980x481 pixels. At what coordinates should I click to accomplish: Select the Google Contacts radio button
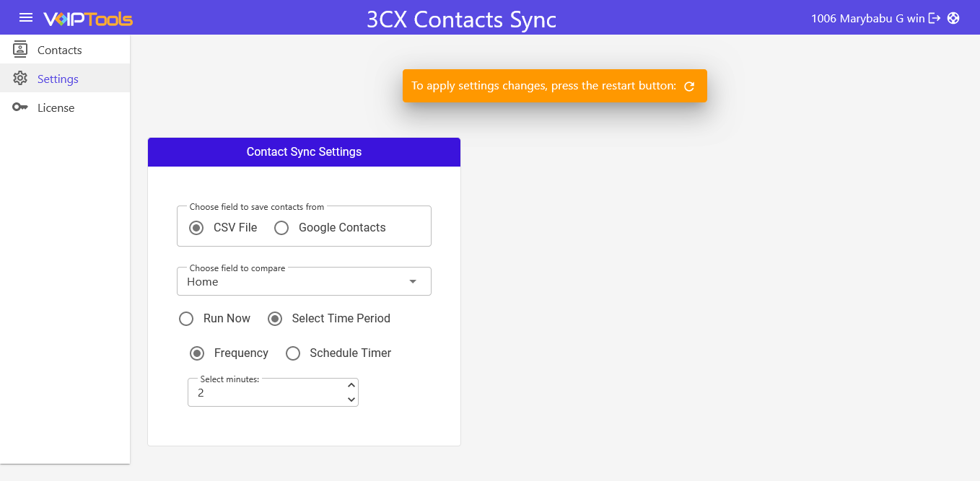281,227
